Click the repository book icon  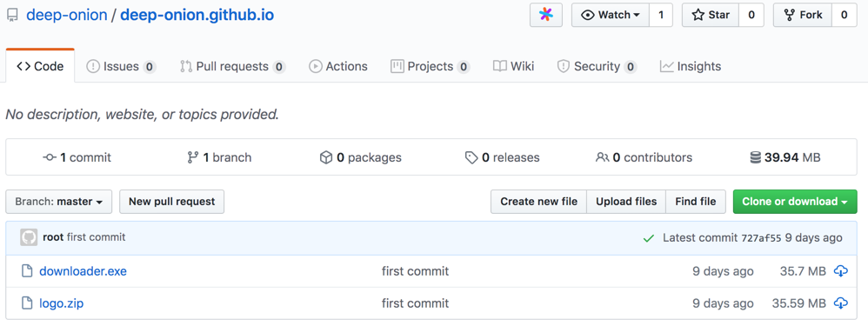tap(12, 15)
